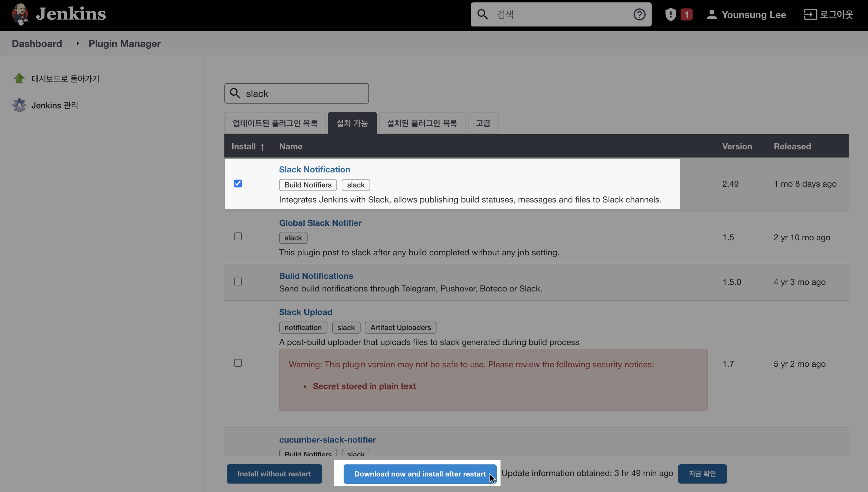Open the security warning shield icon
The width and height of the screenshot is (868, 492).
tap(670, 15)
